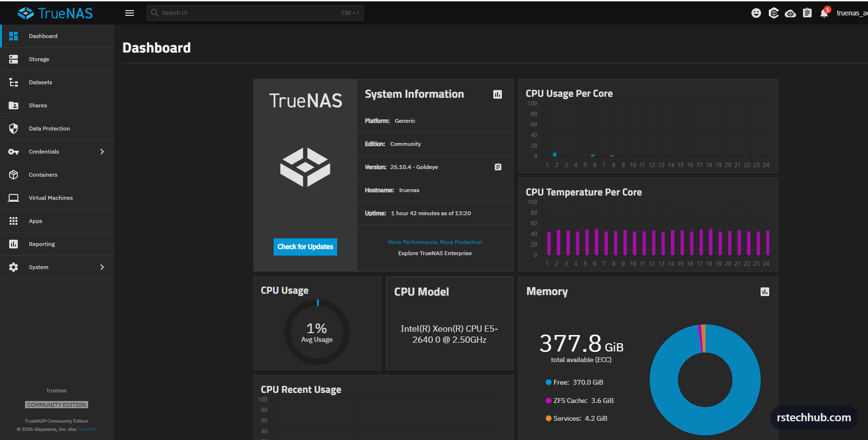The width and height of the screenshot is (868, 440).
Task: Select Data Protection in sidebar
Action: click(57, 129)
